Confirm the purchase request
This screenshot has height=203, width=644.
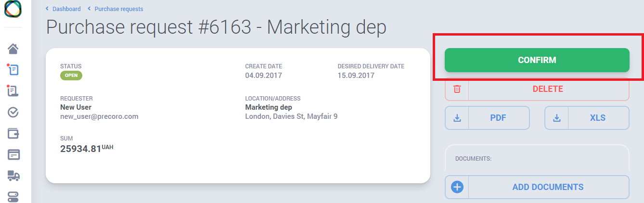click(537, 60)
